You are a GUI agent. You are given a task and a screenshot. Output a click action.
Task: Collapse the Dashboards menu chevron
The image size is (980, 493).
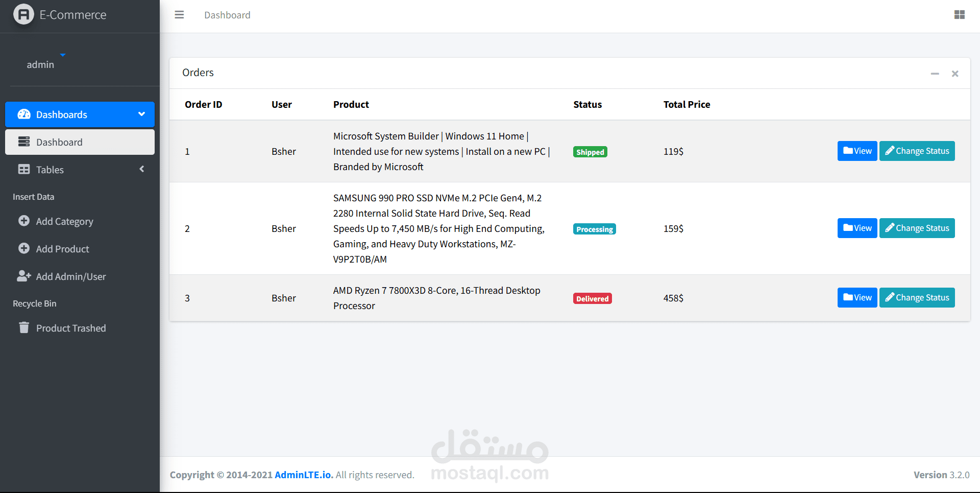pyautogui.click(x=142, y=114)
